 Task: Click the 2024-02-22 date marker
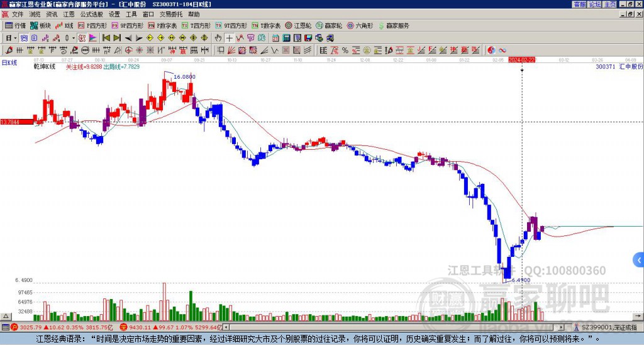pyautogui.click(x=521, y=60)
